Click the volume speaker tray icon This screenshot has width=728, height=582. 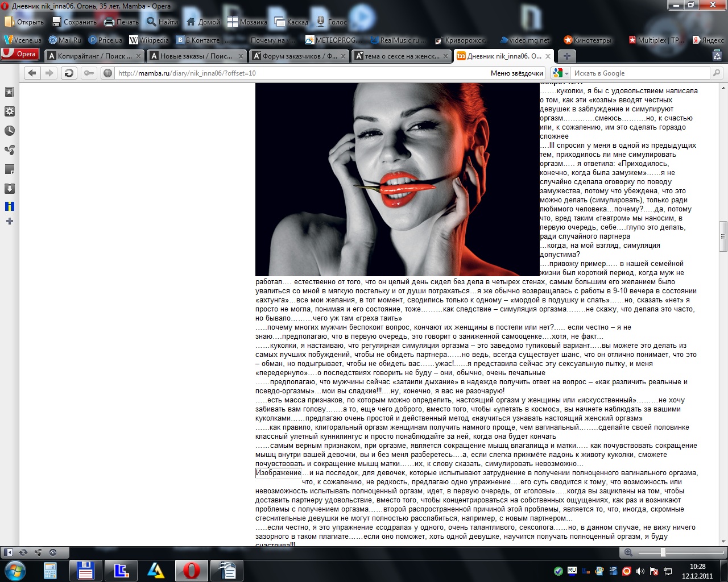[640, 571]
